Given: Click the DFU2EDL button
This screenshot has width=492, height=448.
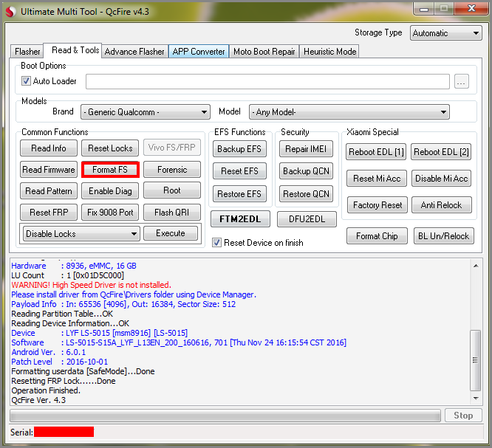Looking at the screenshot, I should click(307, 218).
